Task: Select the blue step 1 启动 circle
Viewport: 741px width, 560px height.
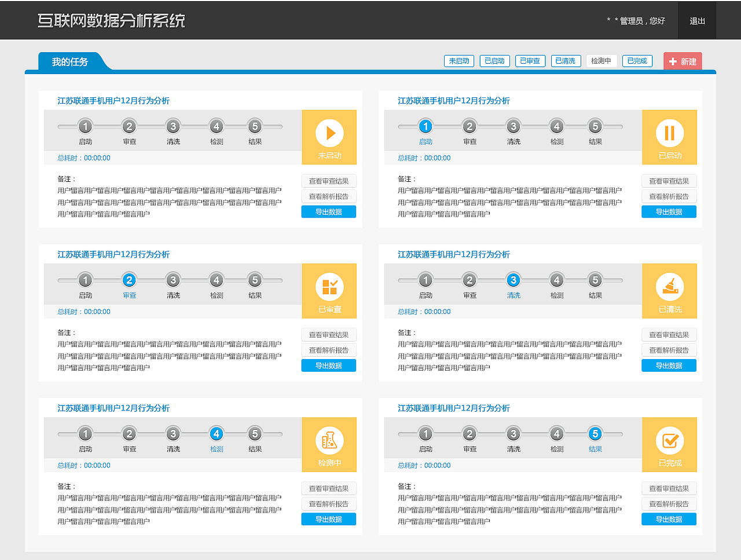Action: pyautogui.click(x=425, y=126)
